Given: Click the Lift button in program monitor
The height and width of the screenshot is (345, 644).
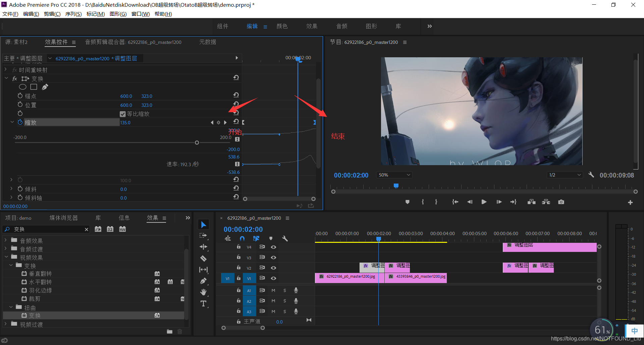Looking at the screenshot, I should tap(531, 202).
